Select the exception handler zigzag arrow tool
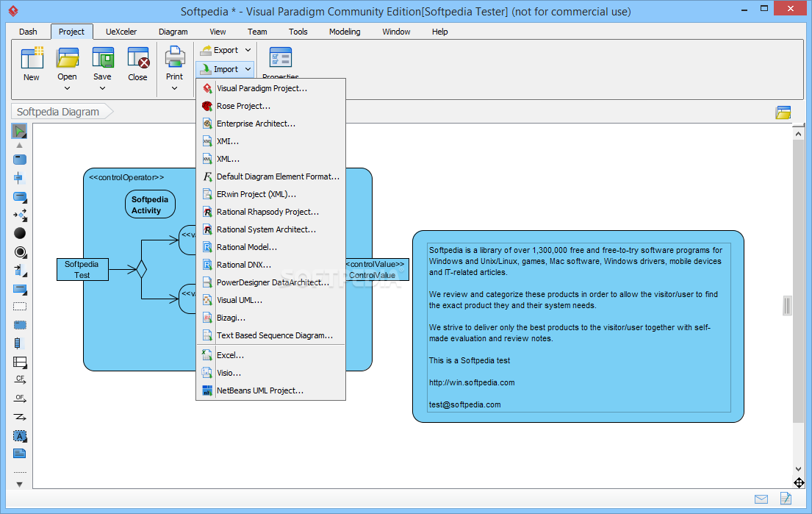Image resolution: width=812 pixels, height=514 pixels. tap(20, 417)
